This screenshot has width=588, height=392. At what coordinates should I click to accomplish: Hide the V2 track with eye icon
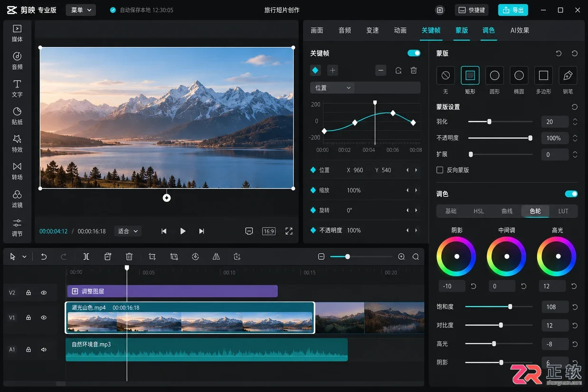click(44, 293)
